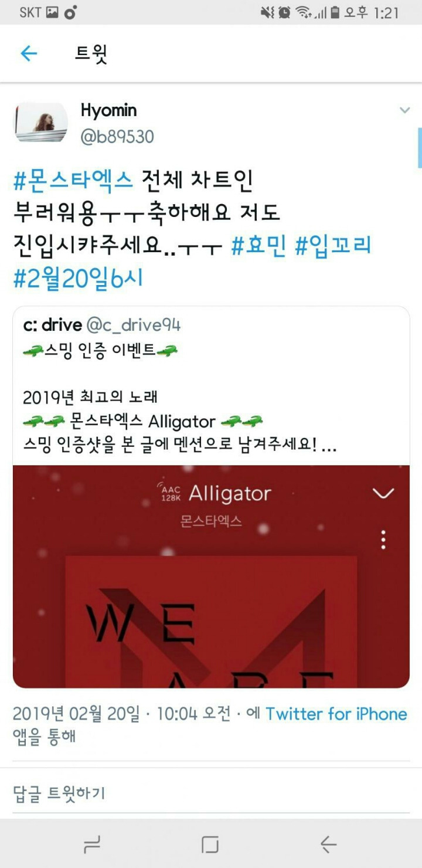Tap the blue scrollbar indicator
The height and width of the screenshot is (868, 422).
tap(420, 148)
